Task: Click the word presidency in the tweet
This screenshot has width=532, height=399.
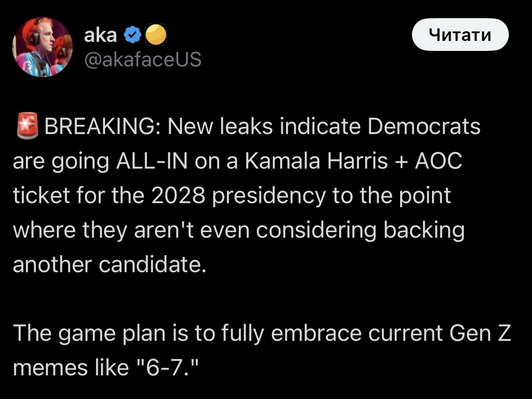Action: (268, 196)
